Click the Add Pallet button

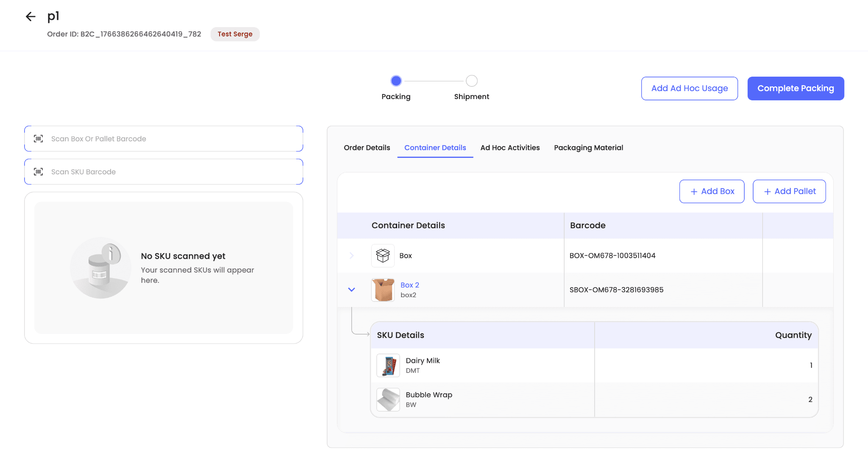[x=789, y=191]
